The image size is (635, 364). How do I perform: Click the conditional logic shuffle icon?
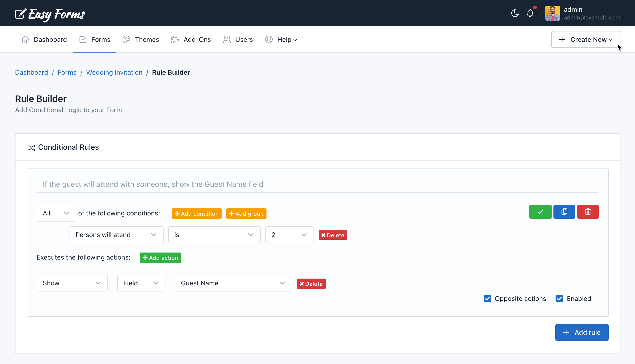point(31,147)
